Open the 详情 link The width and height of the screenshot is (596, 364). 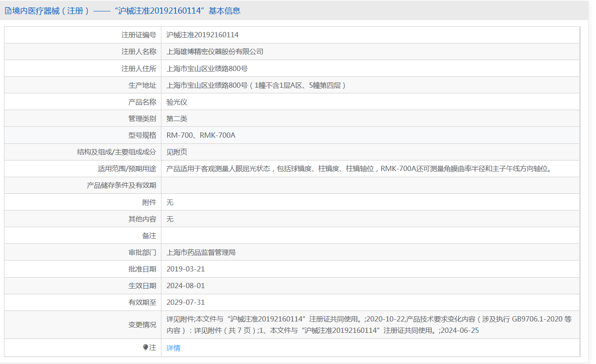173,348
